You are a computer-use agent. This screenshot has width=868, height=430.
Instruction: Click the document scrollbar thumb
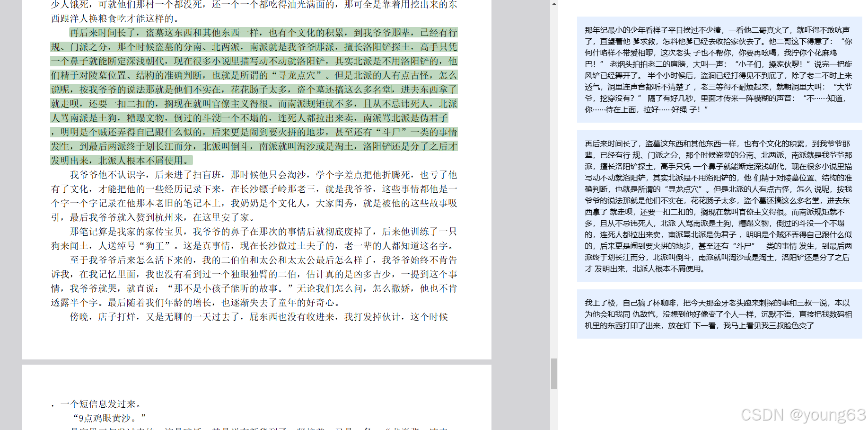554,374
